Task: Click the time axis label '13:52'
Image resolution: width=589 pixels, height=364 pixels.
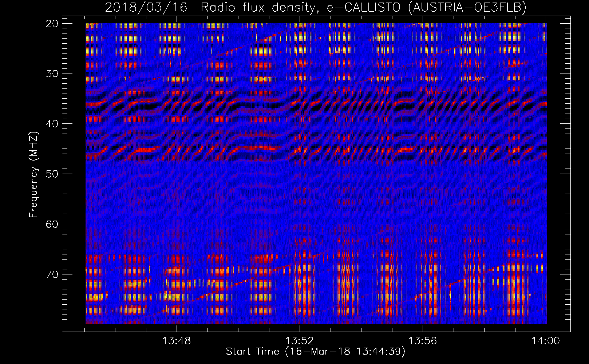Action: tap(300, 341)
